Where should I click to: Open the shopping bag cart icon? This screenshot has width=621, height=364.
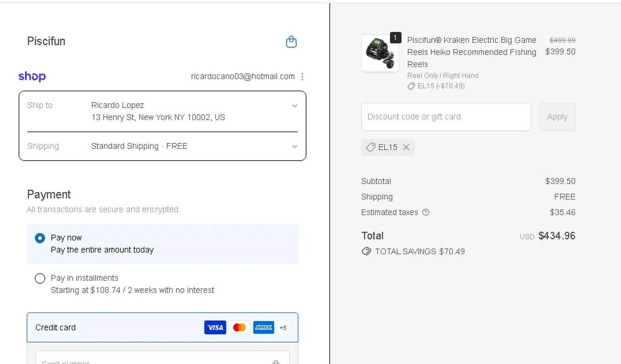click(291, 42)
